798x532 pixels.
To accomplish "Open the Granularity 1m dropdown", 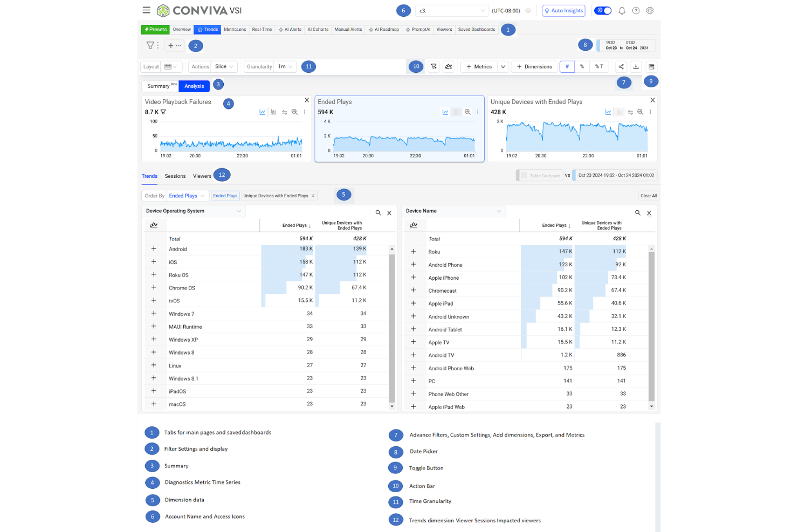I will (x=285, y=66).
